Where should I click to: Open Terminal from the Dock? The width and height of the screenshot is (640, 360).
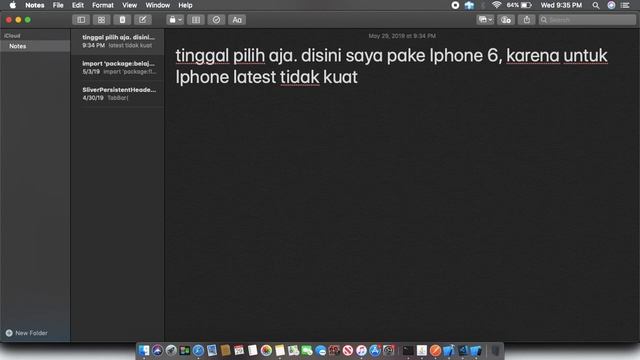pos(408,351)
